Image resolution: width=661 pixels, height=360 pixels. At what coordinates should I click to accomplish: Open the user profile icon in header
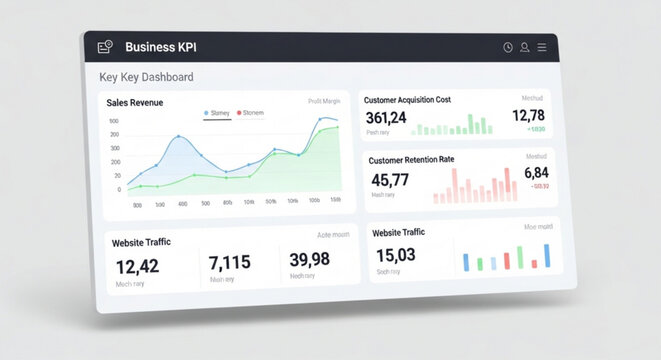[524, 47]
